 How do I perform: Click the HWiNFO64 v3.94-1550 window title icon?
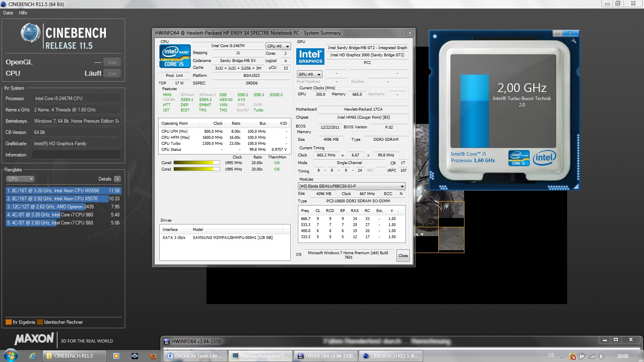pyautogui.click(x=167, y=341)
